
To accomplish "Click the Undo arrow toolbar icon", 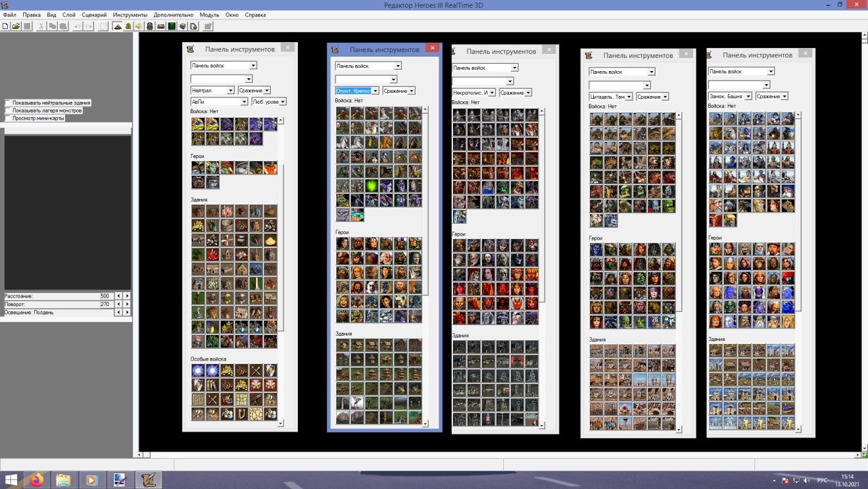I will point(78,26).
